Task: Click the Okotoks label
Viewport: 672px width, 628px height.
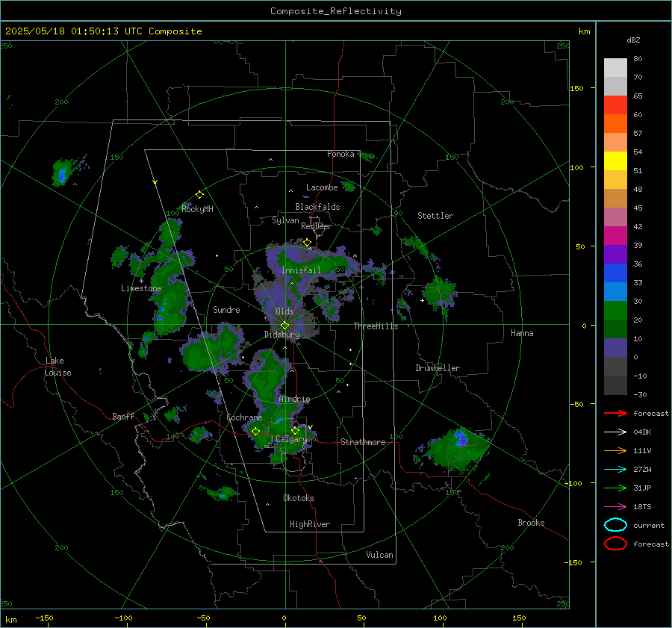Action: pyautogui.click(x=299, y=499)
